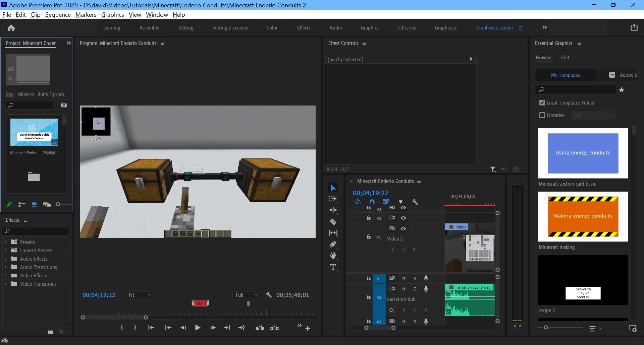Click the Track Select Forward tool
The image size is (644, 345).
tap(333, 199)
